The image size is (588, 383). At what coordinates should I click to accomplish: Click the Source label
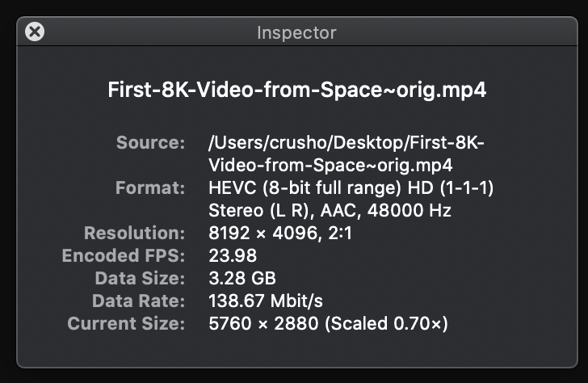[x=150, y=143]
